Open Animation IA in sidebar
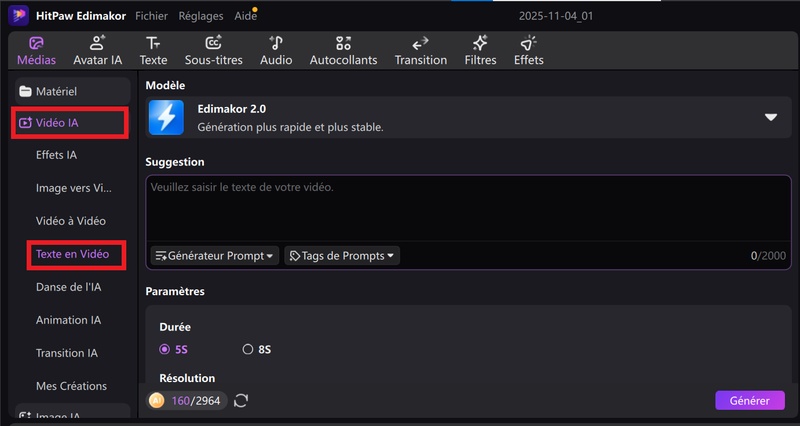The width and height of the screenshot is (800, 426). tap(68, 320)
